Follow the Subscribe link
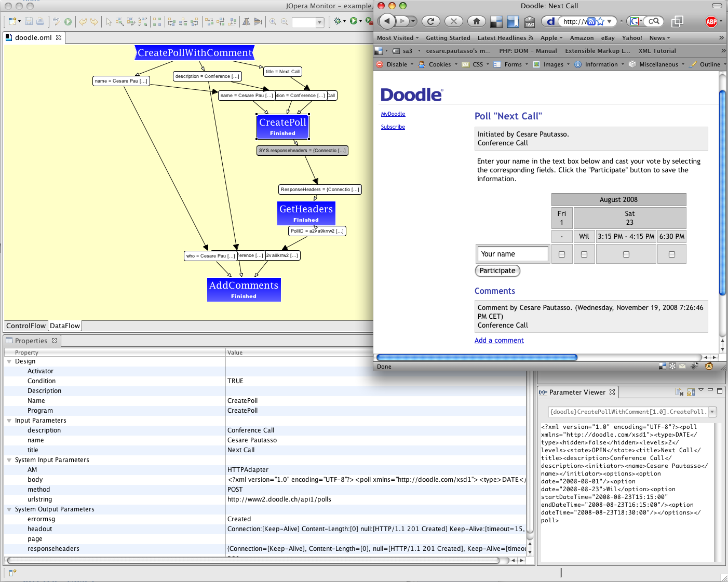The height and width of the screenshot is (582, 728). pyautogui.click(x=393, y=127)
